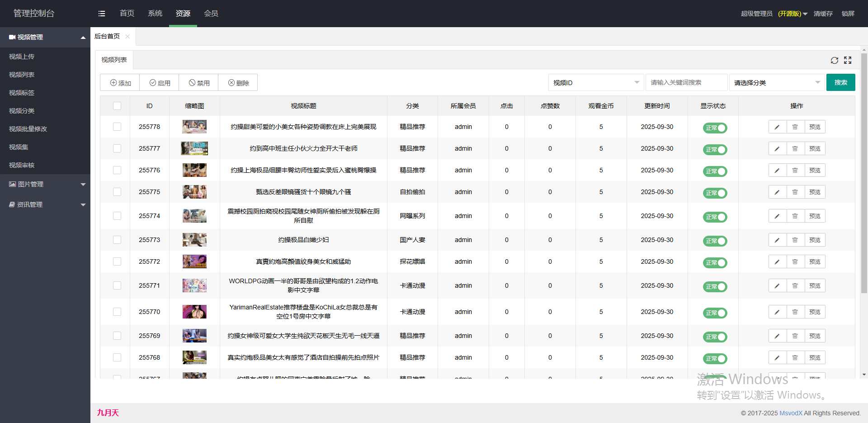Image resolution: width=868 pixels, height=423 pixels.
Task: Click the 预览 button for row 255769
Action: [815, 336]
